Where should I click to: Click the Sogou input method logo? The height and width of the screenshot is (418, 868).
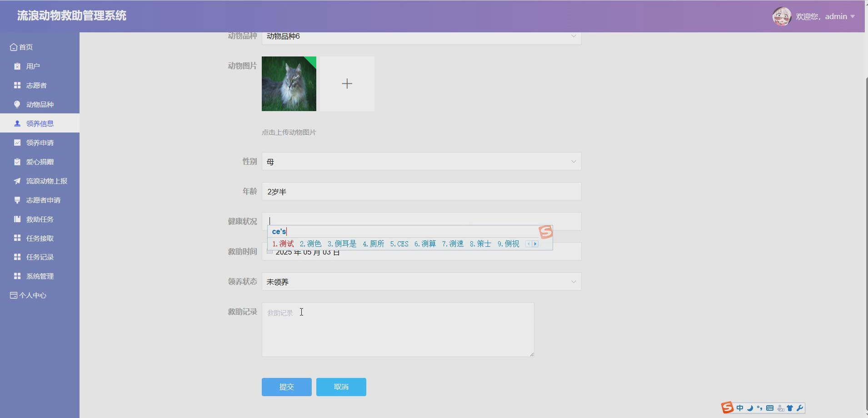click(x=728, y=408)
